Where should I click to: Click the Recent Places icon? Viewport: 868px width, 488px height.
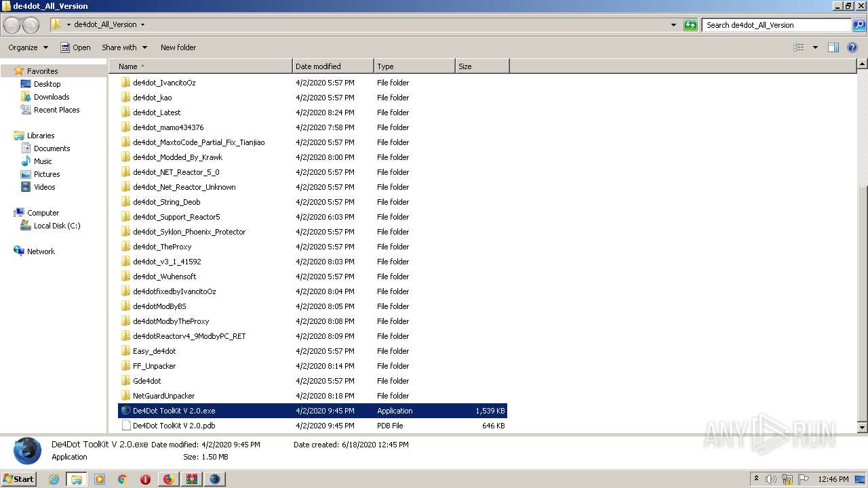pyautogui.click(x=26, y=110)
